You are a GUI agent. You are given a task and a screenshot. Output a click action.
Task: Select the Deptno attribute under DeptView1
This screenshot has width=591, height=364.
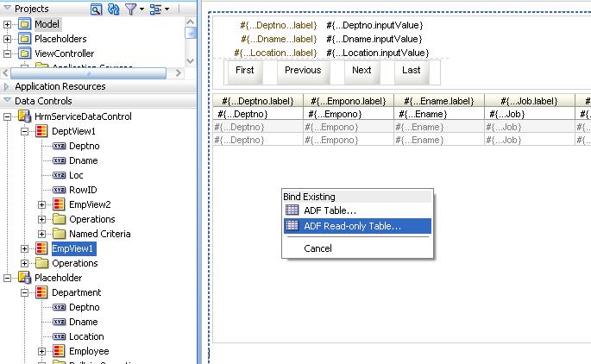84,146
